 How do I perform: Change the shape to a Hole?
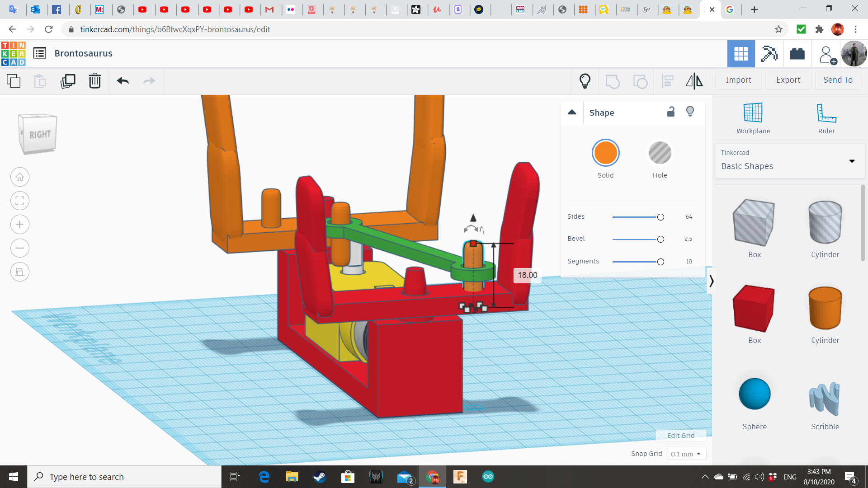click(660, 153)
